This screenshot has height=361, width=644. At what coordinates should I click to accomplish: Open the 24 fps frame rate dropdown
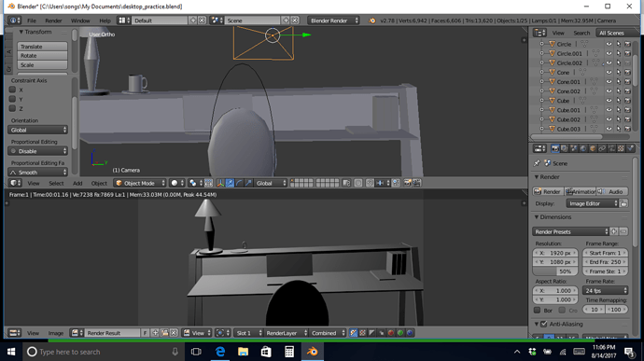point(605,290)
